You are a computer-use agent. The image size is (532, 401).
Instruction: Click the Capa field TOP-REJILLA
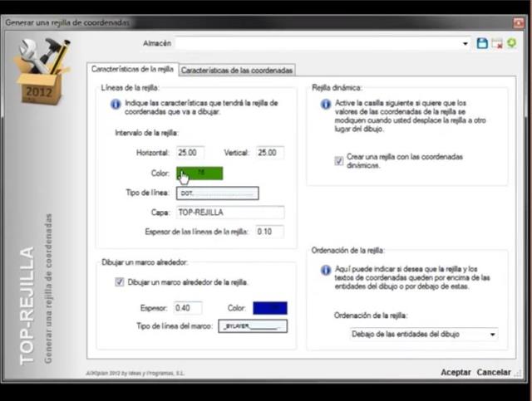230,213
